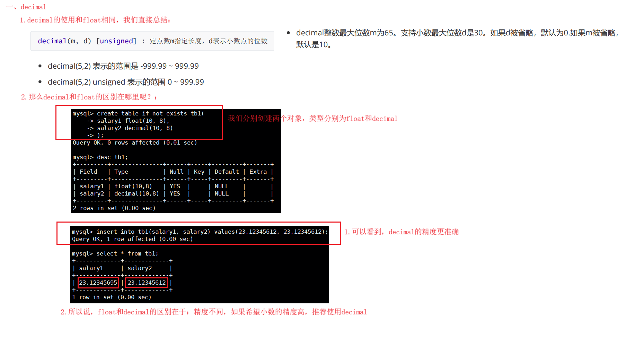Click the 23.12345695 salary1 value

[98, 283]
